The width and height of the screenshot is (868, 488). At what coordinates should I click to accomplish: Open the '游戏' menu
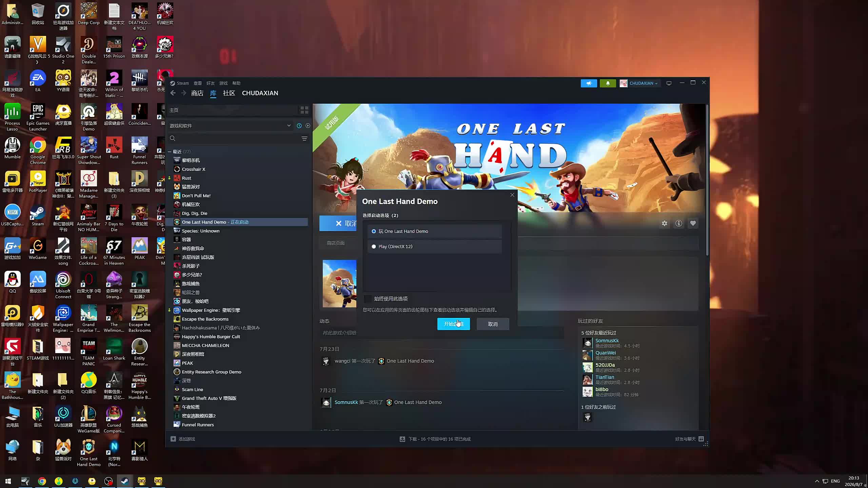tap(223, 83)
